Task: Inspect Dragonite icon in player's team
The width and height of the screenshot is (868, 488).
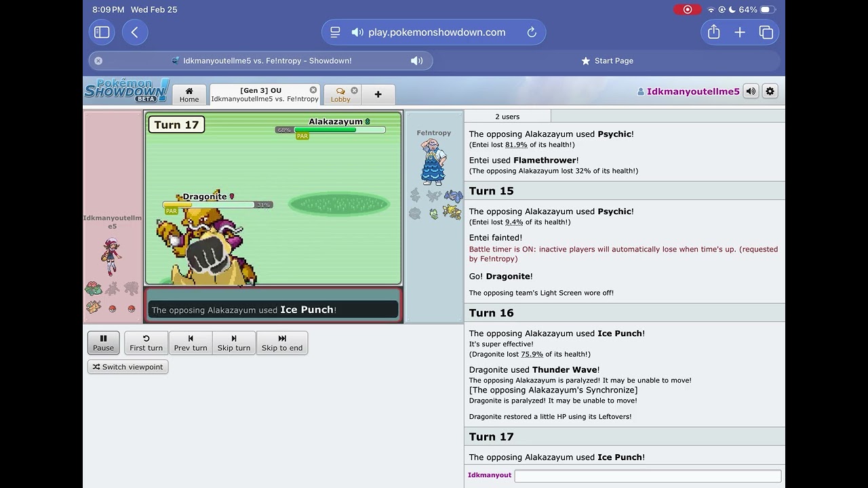Action: [x=94, y=308]
